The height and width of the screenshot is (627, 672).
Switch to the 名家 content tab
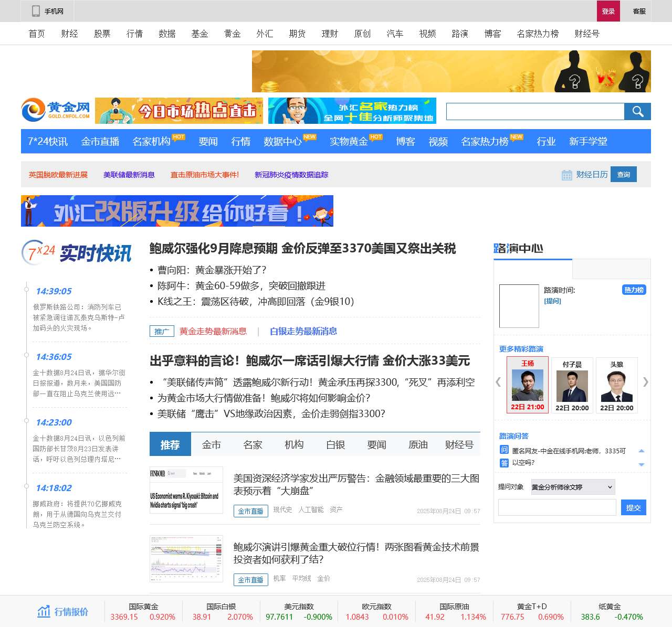253,444
